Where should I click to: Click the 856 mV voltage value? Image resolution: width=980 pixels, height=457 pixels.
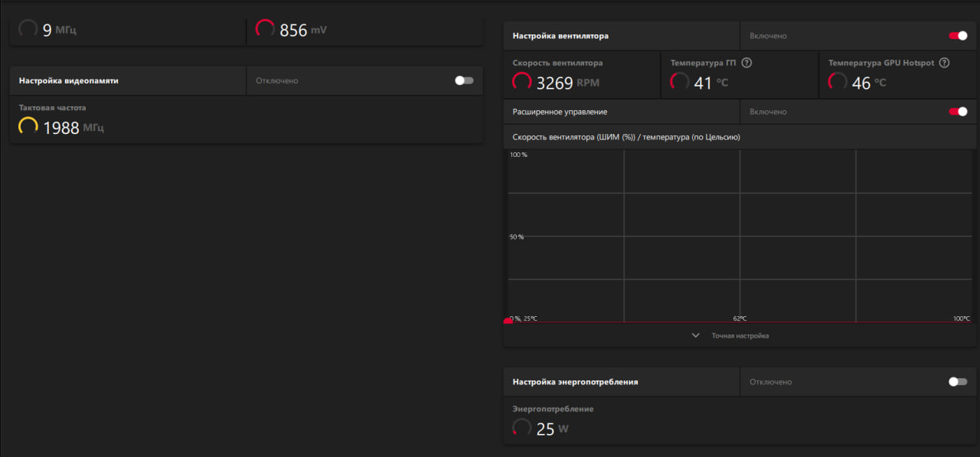tap(303, 30)
